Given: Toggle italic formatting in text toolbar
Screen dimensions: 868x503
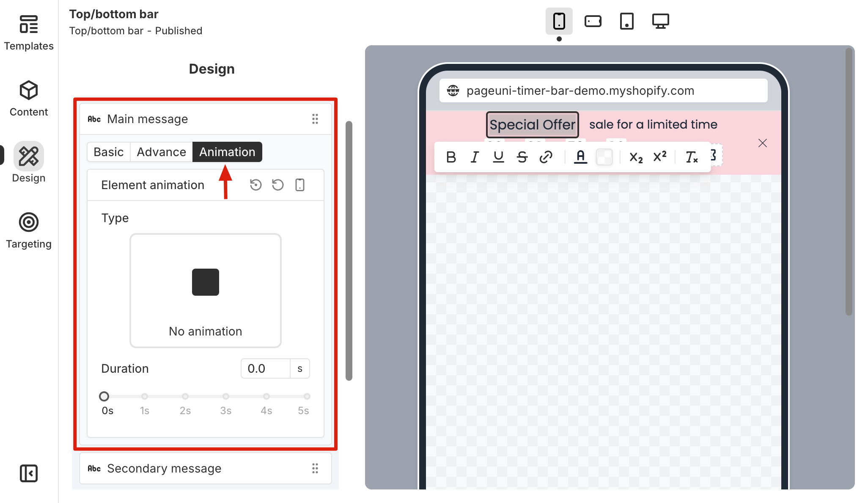Looking at the screenshot, I should coord(475,157).
